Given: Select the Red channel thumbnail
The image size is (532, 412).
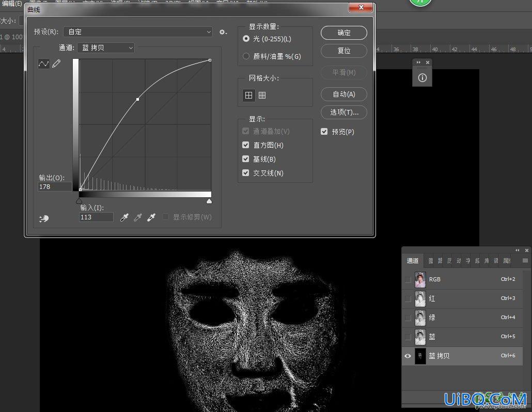Looking at the screenshot, I should click(420, 299).
